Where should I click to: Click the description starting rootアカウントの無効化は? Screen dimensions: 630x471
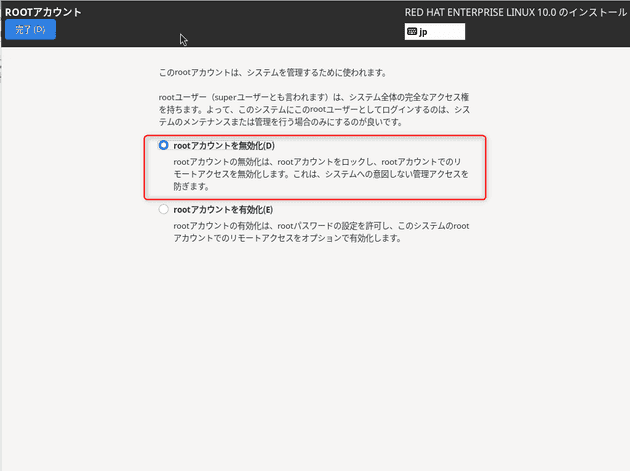(321, 174)
